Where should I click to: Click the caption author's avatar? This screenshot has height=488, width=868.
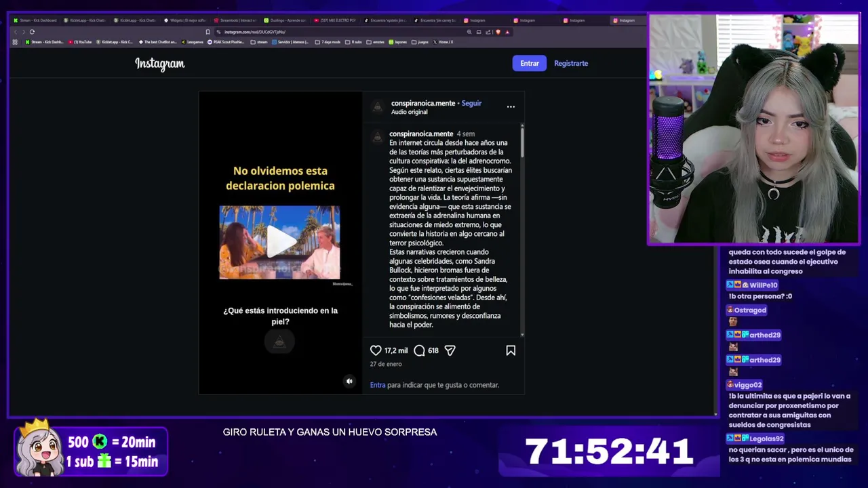378,137
